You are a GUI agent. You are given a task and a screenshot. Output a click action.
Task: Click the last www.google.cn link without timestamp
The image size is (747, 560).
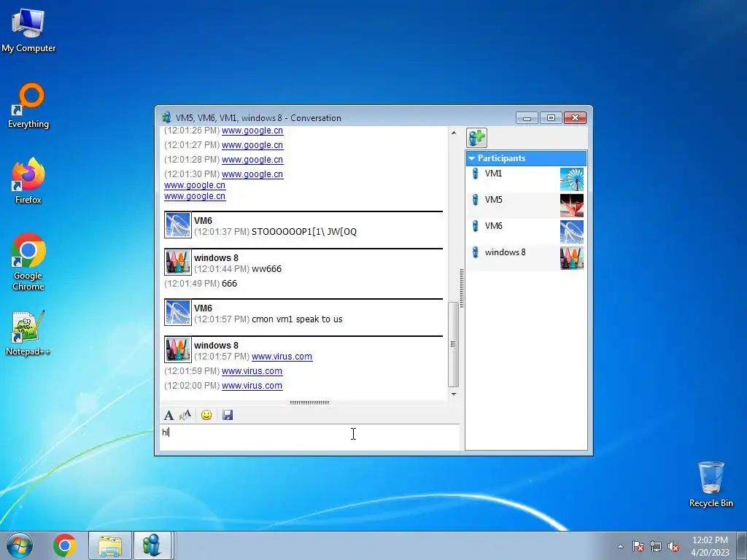[195, 196]
